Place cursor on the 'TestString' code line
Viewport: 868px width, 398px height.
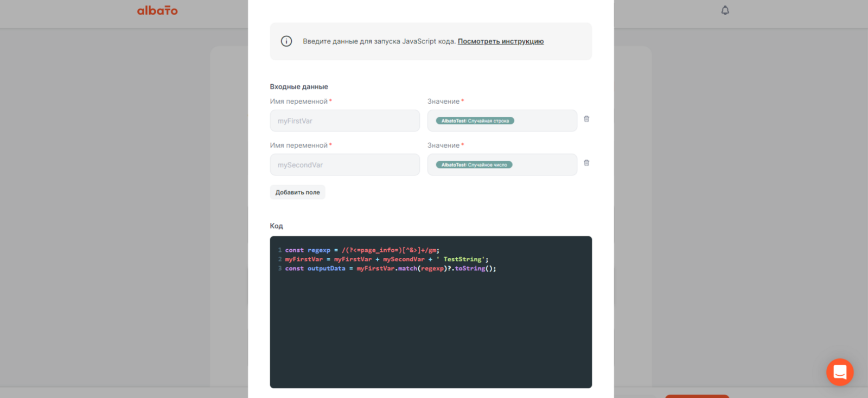[x=386, y=260]
